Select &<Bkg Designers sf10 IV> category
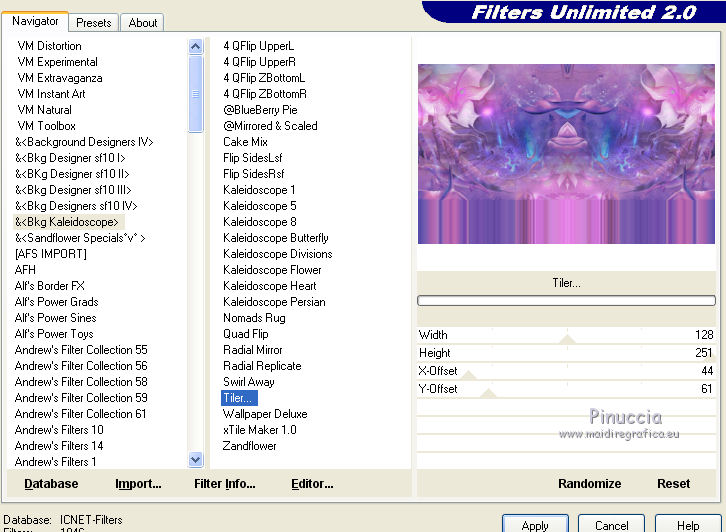 click(76, 206)
